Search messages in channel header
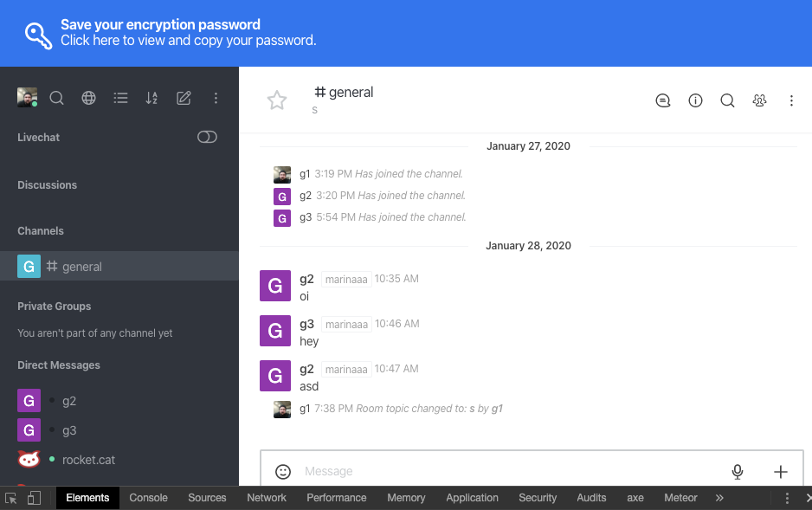 click(727, 100)
